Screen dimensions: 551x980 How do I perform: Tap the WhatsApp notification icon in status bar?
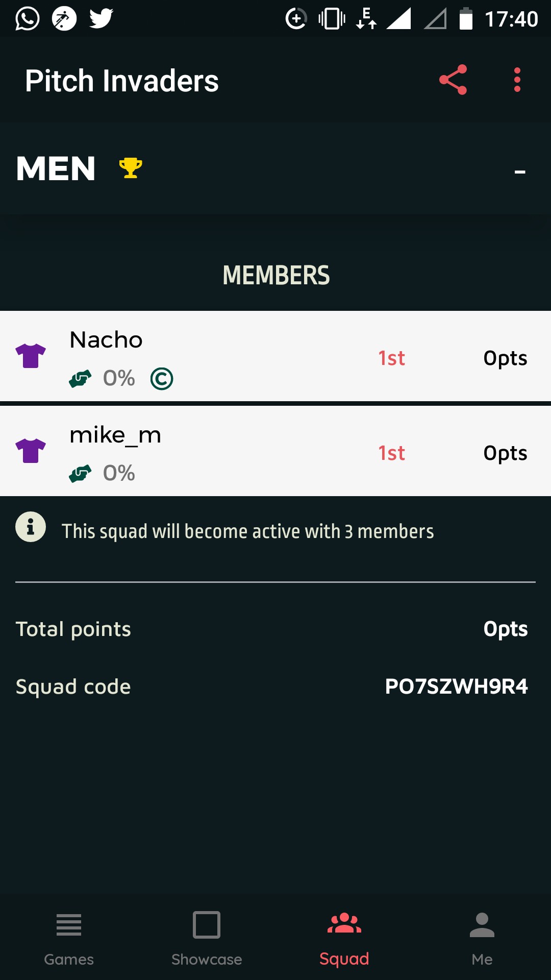coord(28,19)
